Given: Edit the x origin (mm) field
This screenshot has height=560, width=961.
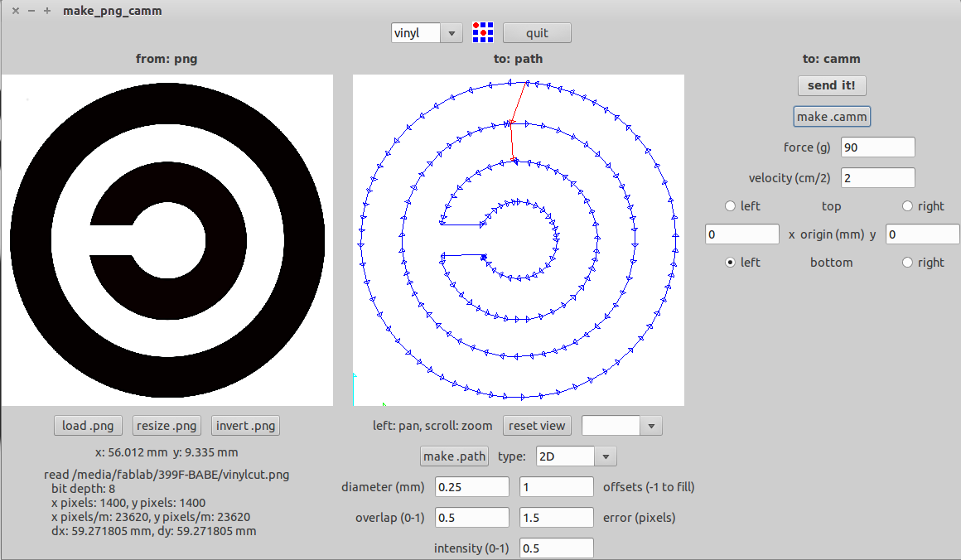Looking at the screenshot, I should tap(742, 234).
